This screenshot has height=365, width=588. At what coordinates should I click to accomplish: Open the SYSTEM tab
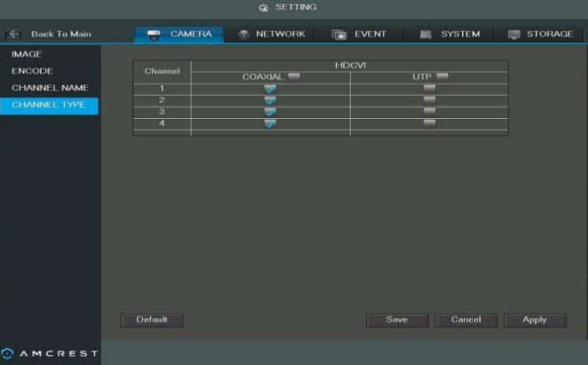pyautogui.click(x=449, y=34)
